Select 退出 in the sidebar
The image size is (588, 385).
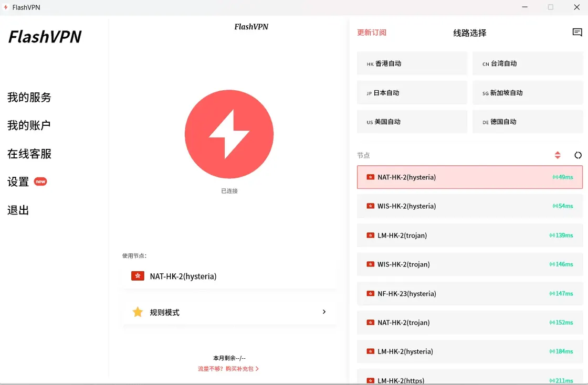(18, 210)
